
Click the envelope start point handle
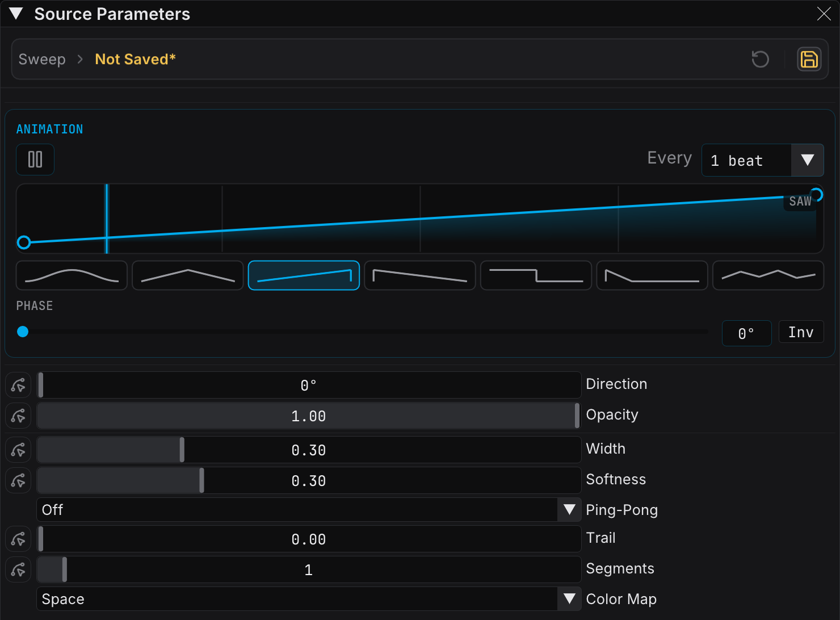(x=23, y=243)
